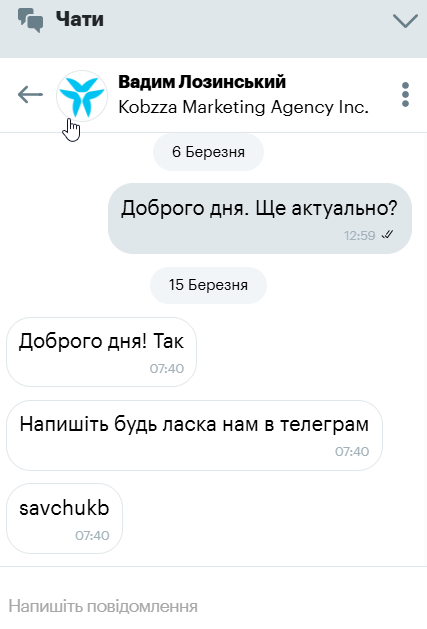
Task: Click the contact name Вадим Лозинський
Action: 202,82
